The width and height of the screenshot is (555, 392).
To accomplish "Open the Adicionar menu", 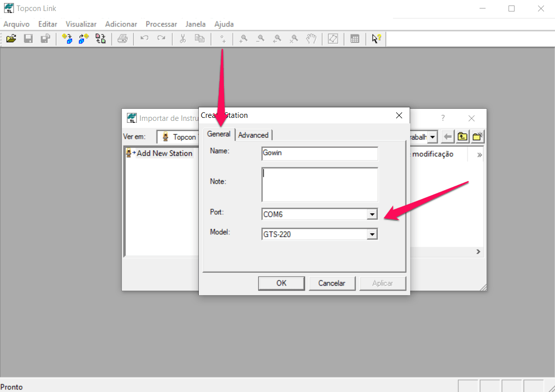I will click(x=121, y=24).
